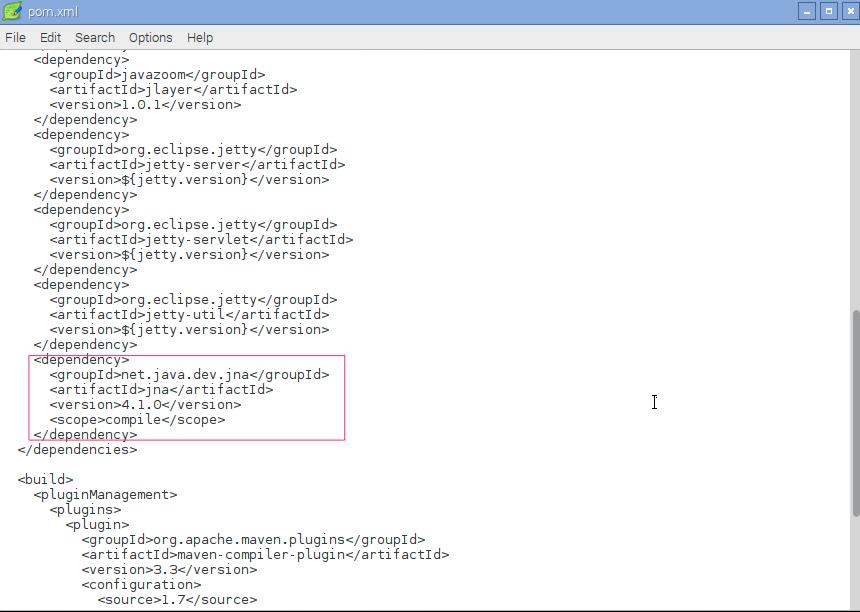Click the vertical scrollbar thumb
860x612 pixels.
(x=856, y=413)
